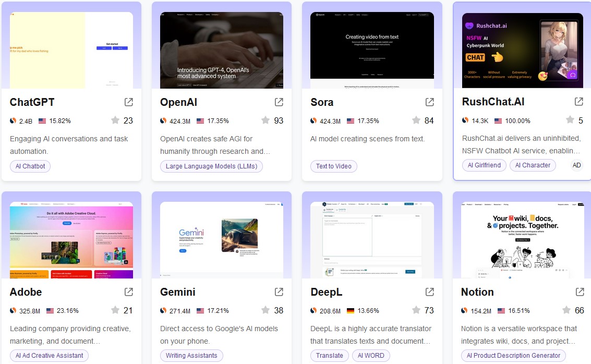Click 'Direct access to Google's AI models' text
This screenshot has width=591, height=364.
pyautogui.click(x=219, y=335)
